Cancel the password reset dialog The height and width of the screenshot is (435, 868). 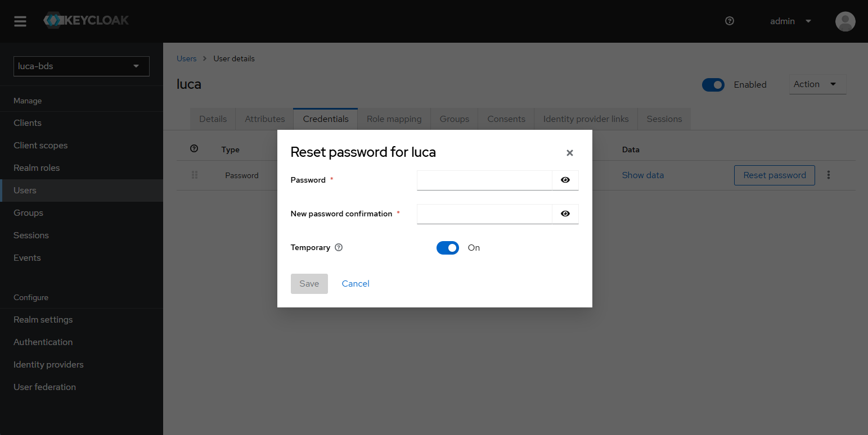pyautogui.click(x=355, y=283)
